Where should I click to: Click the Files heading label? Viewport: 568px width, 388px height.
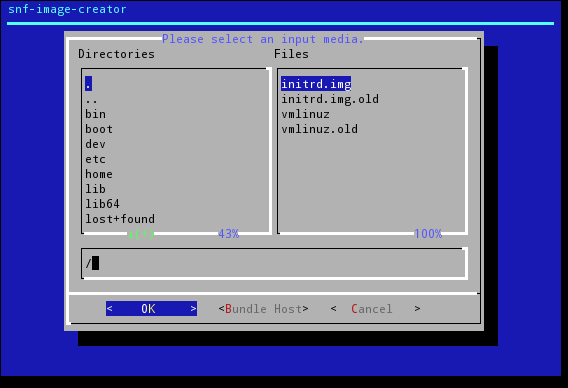291,54
